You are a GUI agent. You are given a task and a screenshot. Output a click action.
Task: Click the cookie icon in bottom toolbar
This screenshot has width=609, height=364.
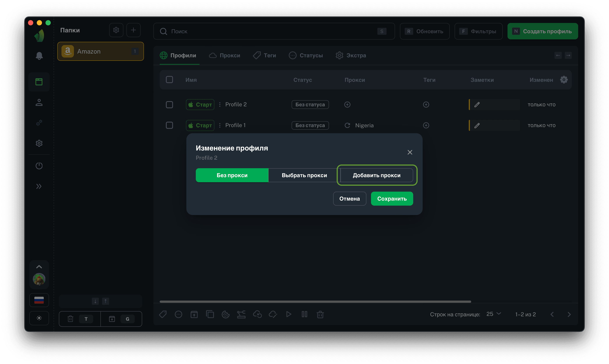pyautogui.click(x=225, y=314)
